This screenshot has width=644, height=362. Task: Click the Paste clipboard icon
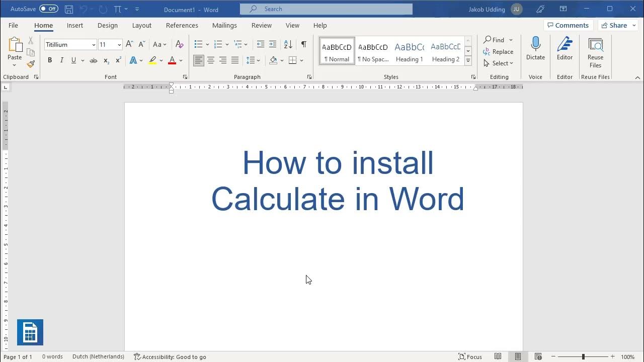(x=15, y=45)
